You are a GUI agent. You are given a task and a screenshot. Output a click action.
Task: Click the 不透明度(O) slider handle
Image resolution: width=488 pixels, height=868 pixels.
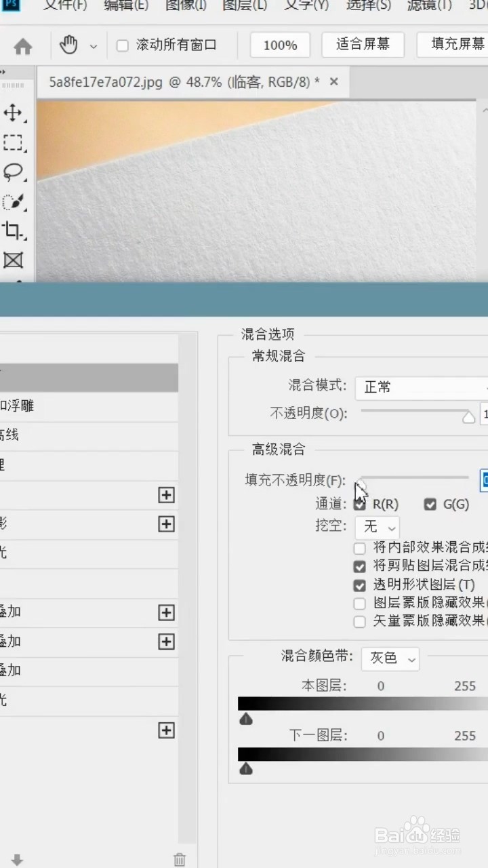468,418
